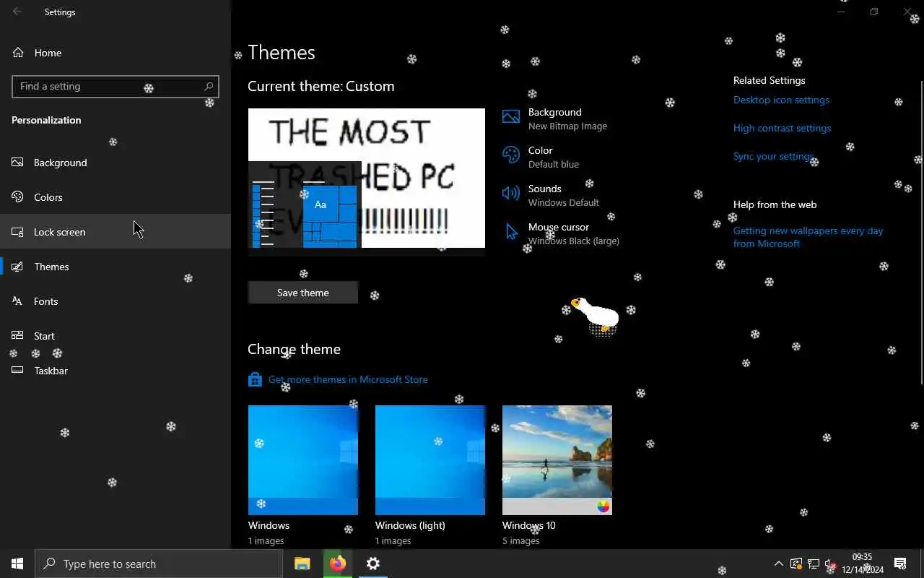Apply the Windows 10 theme thumbnail
The image size is (924, 578).
[557, 460]
